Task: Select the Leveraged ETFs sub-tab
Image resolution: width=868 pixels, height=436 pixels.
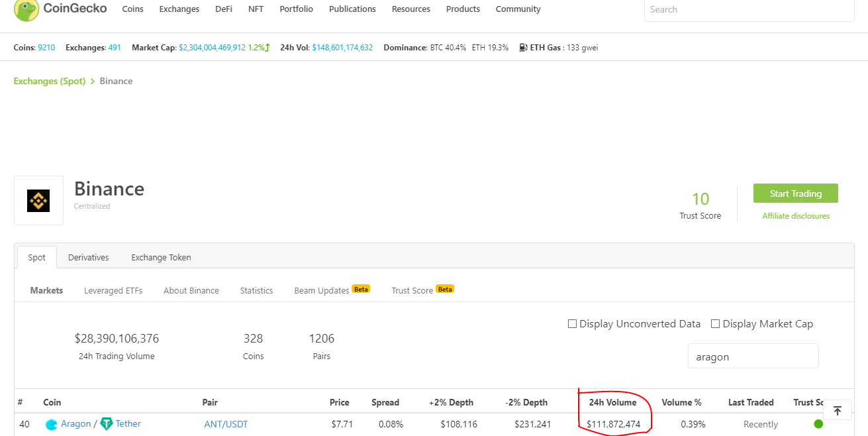Action: pyautogui.click(x=113, y=290)
